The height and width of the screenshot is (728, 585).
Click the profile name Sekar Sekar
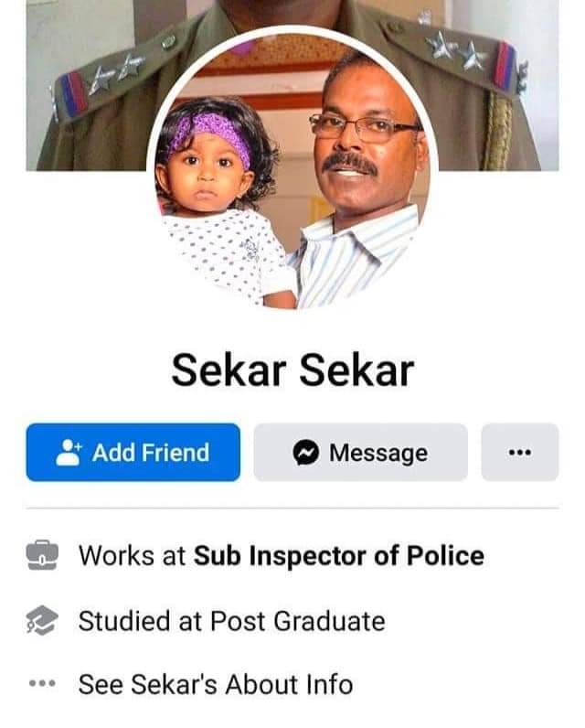tap(292, 370)
